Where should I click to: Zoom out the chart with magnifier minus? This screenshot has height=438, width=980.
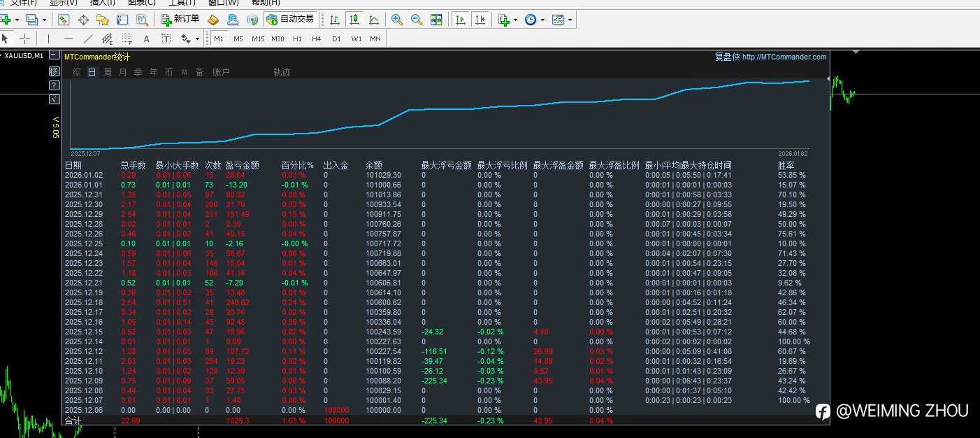pos(417,20)
